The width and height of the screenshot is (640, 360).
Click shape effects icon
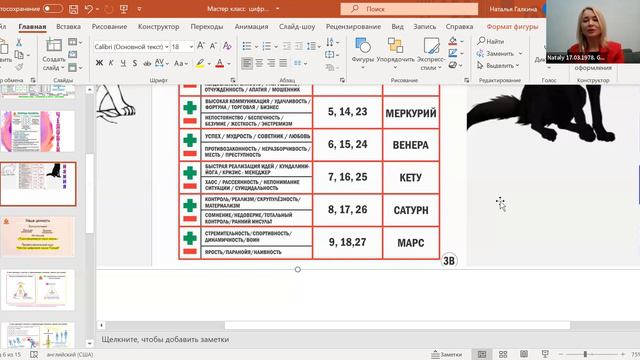point(453,65)
